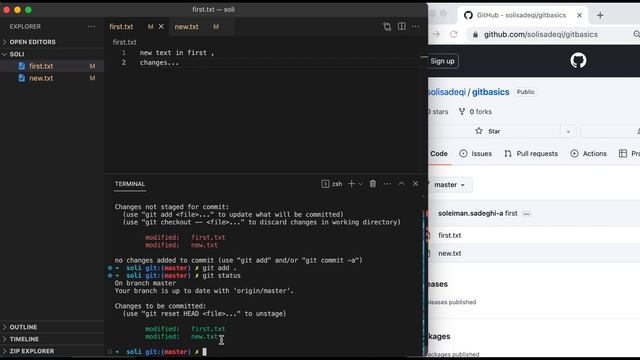This screenshot has height=360, width=640.
Task: Expand the Timeline section
Action: [x=52, y=339]
